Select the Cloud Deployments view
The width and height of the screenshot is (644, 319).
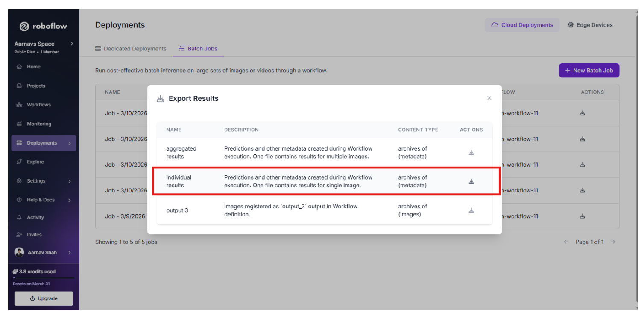(522, 25)
